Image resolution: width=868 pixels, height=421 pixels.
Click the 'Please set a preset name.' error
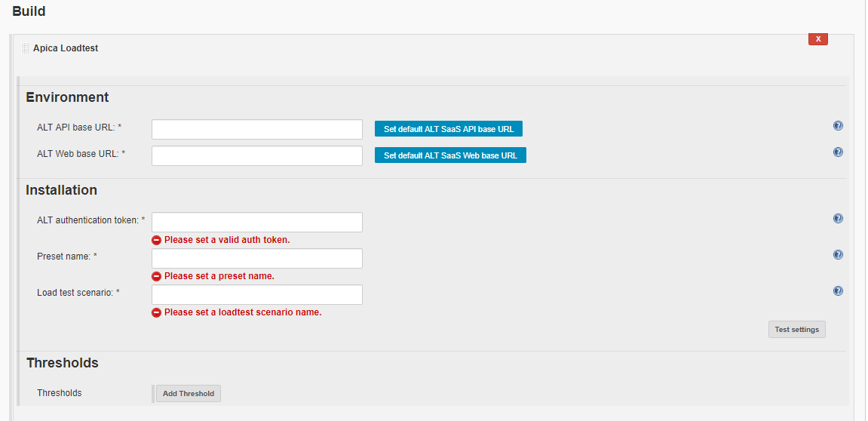219,276
